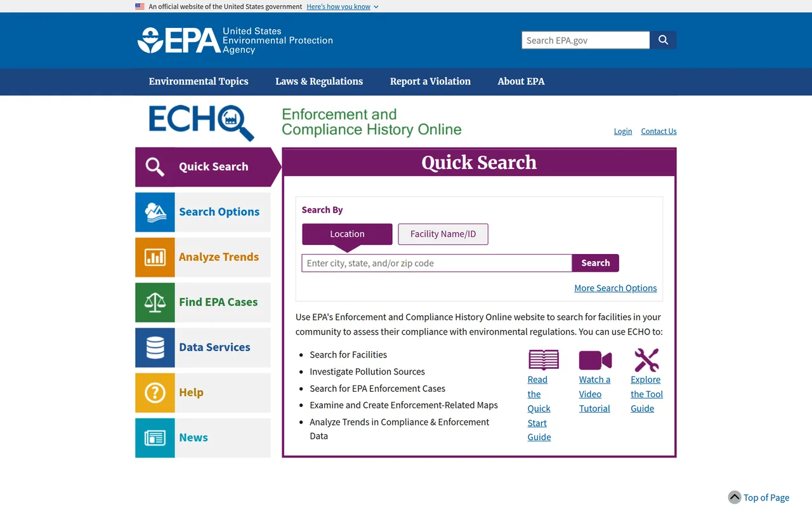The width and height of the screenshot is (812, 508).
Task: Switch to the Facility Name/ID tab
Action: pyautogui.click(x=443, y=234)
